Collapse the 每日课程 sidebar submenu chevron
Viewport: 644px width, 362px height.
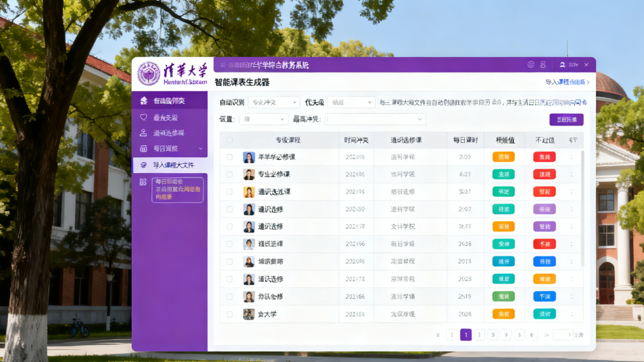pyautogui.click(x=201, y=149)
